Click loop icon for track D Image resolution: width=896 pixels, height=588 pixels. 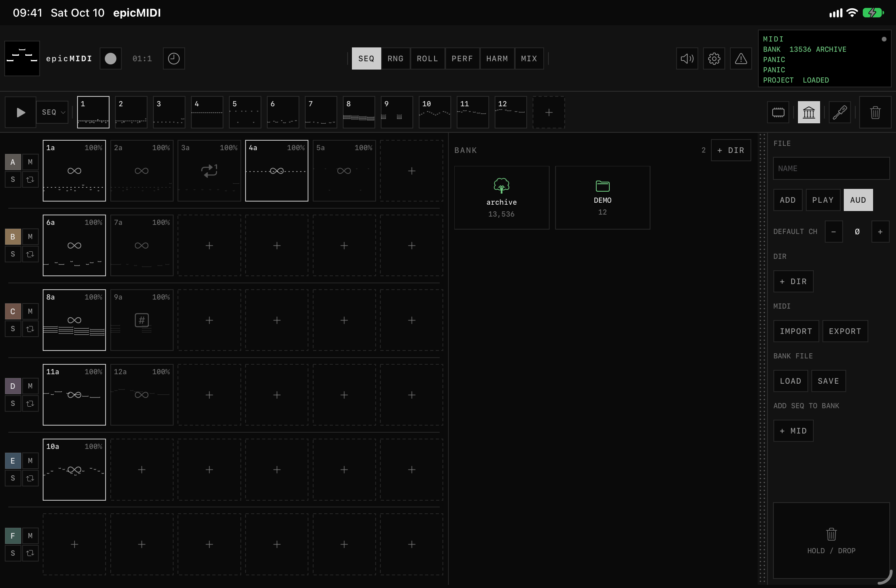(x=30, y=403)
